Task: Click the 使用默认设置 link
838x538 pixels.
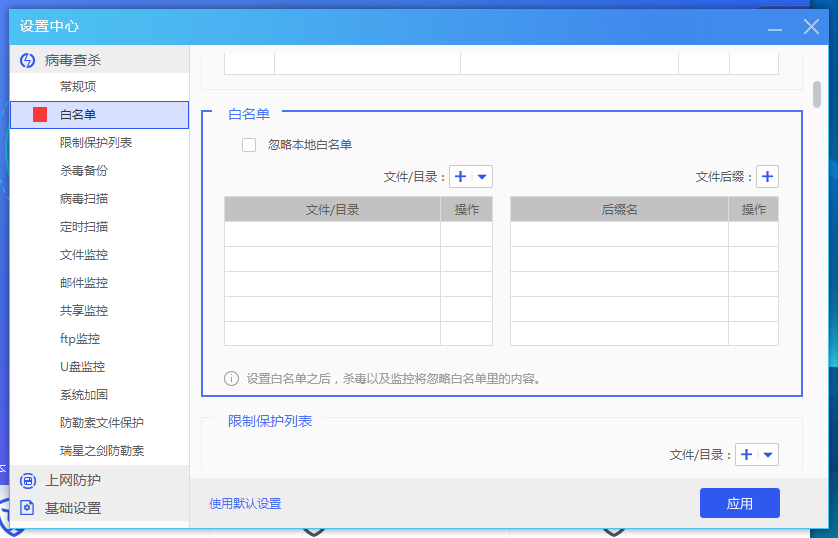Action: pos(245,504)
